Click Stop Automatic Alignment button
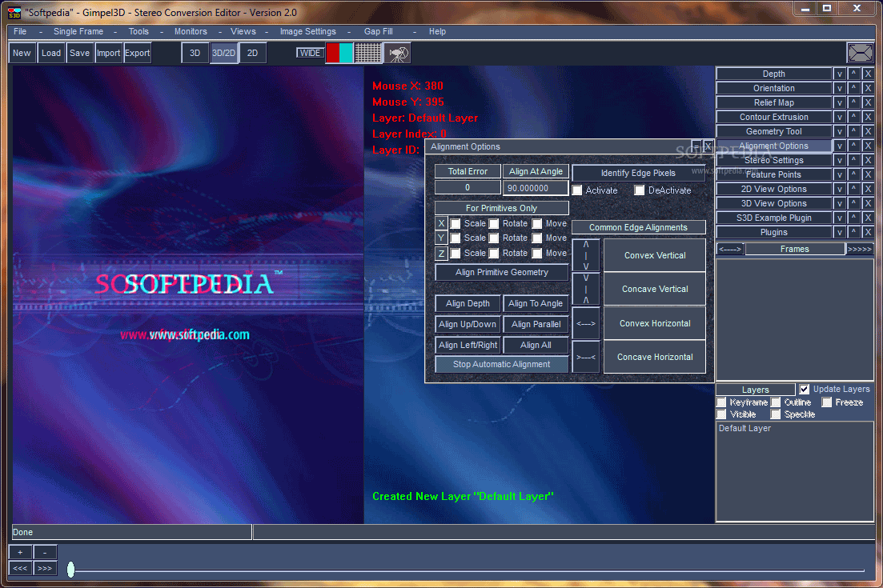 (501, 364)
